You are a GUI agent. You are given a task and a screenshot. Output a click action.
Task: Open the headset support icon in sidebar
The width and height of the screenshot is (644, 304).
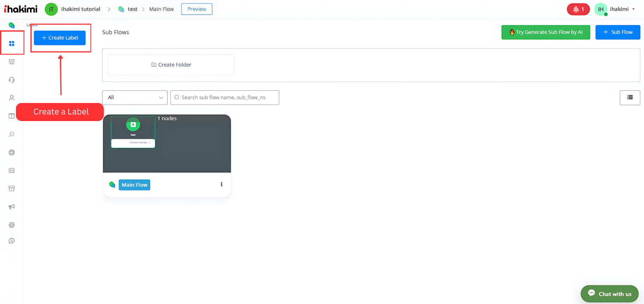[x=12, y=80]
